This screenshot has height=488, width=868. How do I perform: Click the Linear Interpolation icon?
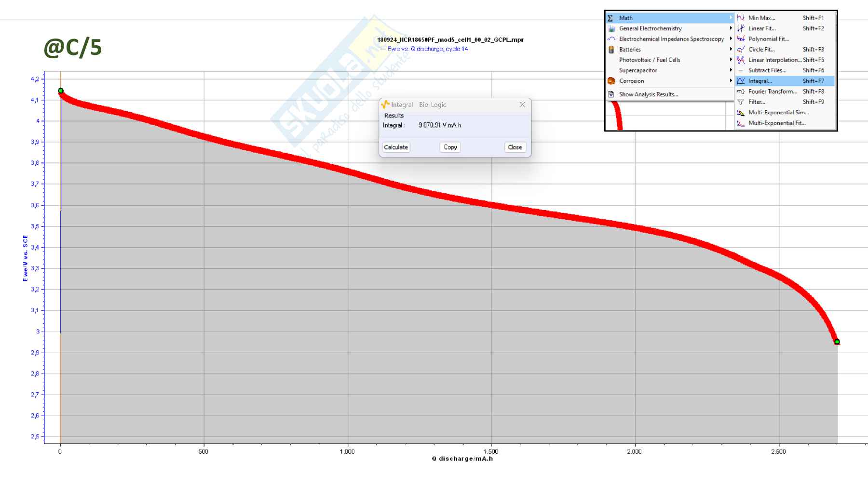741,60
